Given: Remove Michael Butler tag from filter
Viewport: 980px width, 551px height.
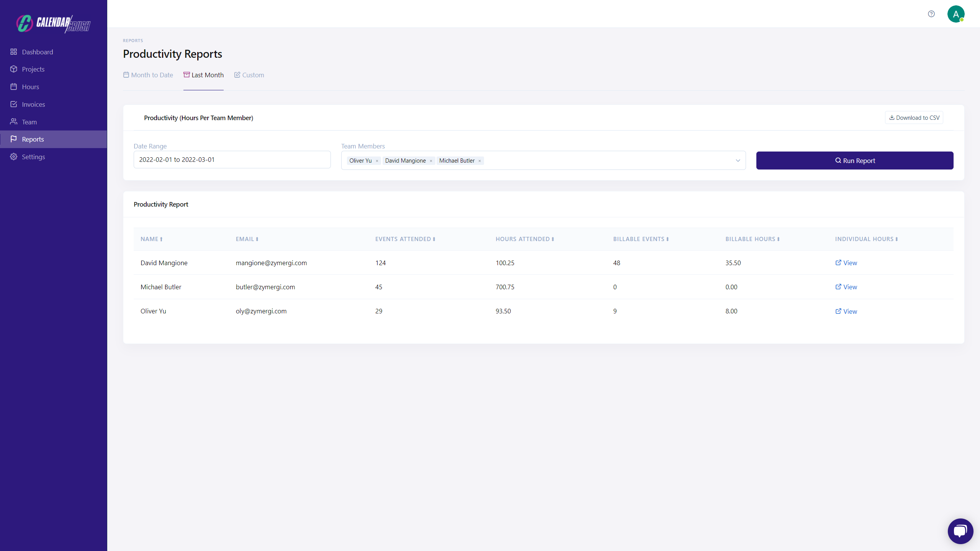Looking at the screenshot, I should pyautogui.click(x=479, y=161).
